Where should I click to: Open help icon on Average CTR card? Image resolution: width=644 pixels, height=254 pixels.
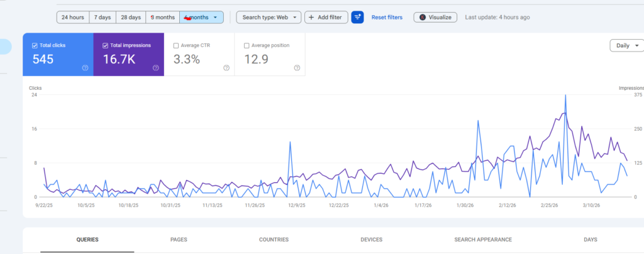pos(226,68)
